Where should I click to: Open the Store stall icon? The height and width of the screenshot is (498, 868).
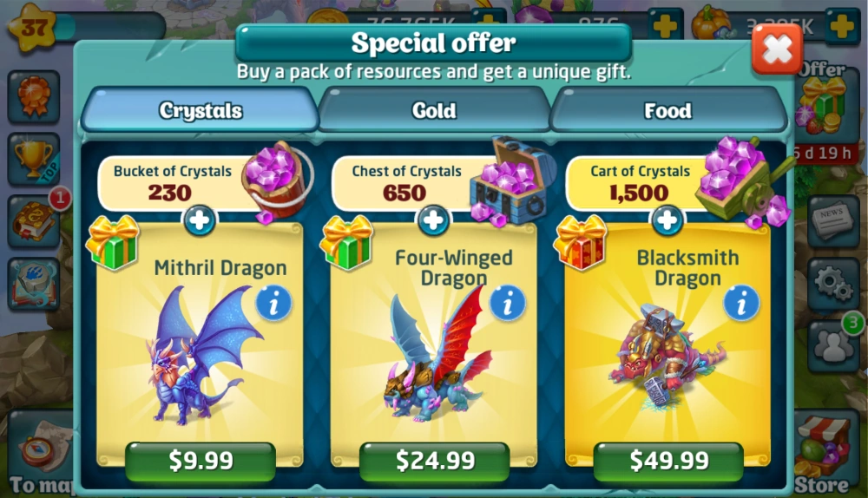tap(826, 454)
